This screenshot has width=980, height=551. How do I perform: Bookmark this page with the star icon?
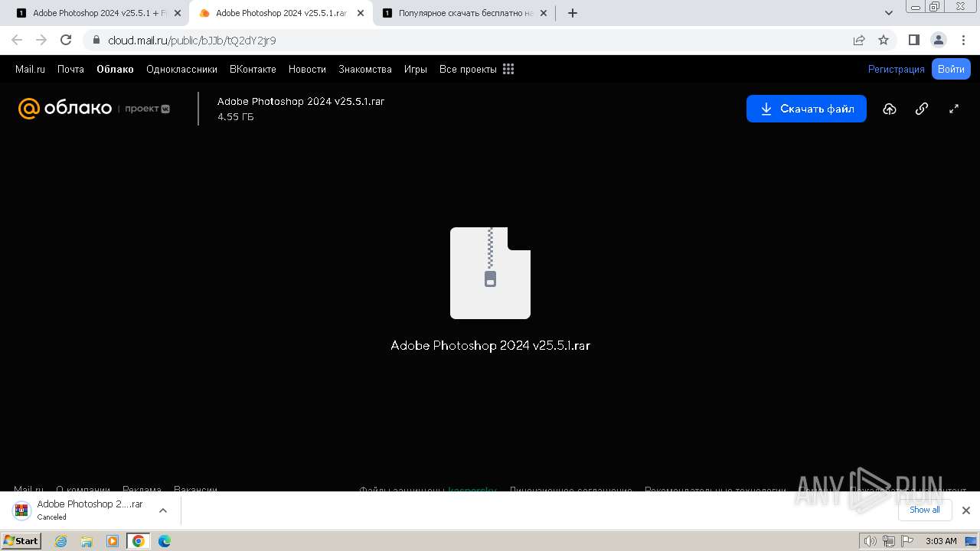point(884,40)
